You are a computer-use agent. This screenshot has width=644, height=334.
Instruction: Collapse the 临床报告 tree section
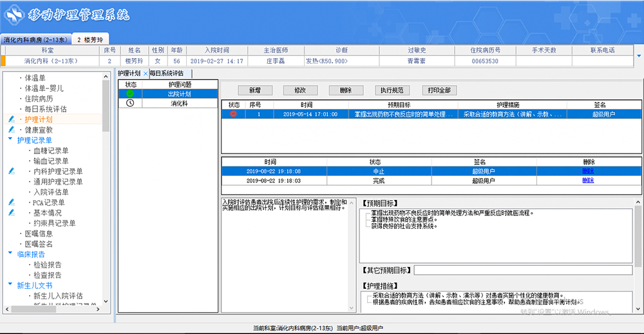pyautogui.click(x=10, y=254)
